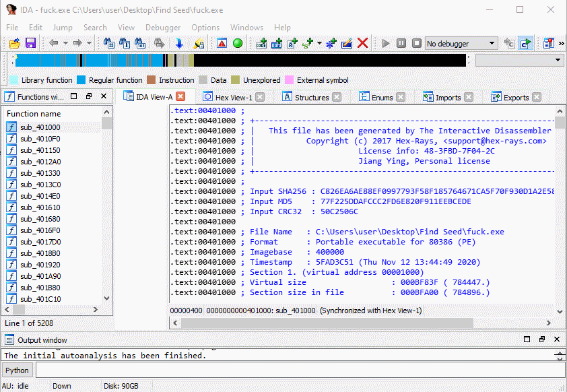Open the empty dropdown right of the navigation band

click(519, 60)
